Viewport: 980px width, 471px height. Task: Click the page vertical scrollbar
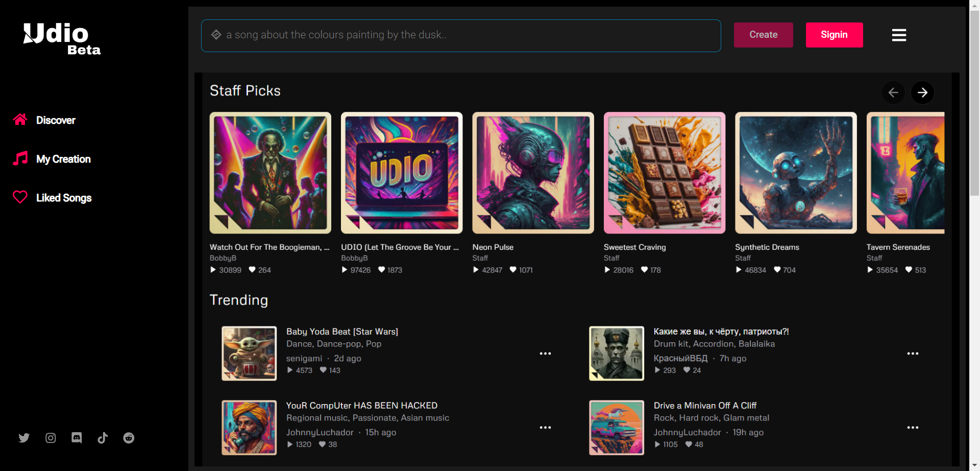coord(974,102)
